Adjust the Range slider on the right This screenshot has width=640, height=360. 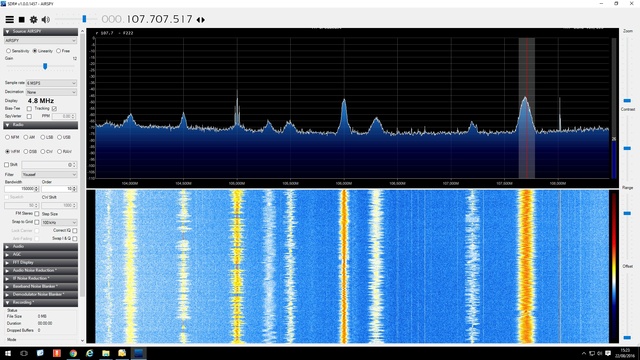click(627, 213)
